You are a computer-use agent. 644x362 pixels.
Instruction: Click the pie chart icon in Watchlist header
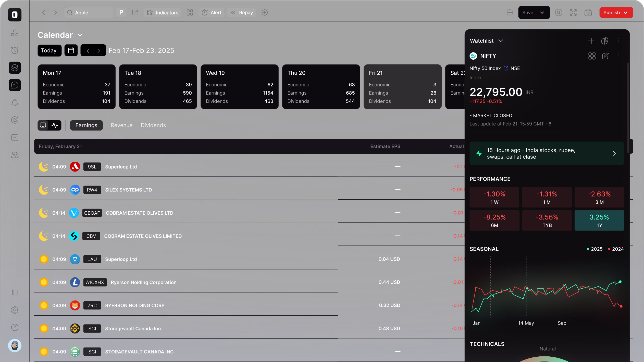click(604, 41)
